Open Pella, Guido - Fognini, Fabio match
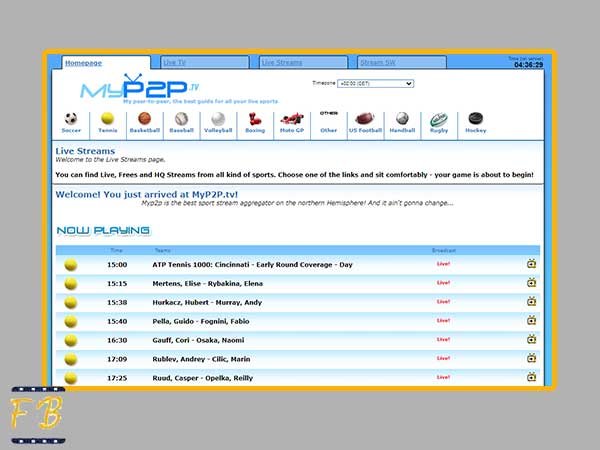Screen dimensions: 600x450 [x=201, y=321]
